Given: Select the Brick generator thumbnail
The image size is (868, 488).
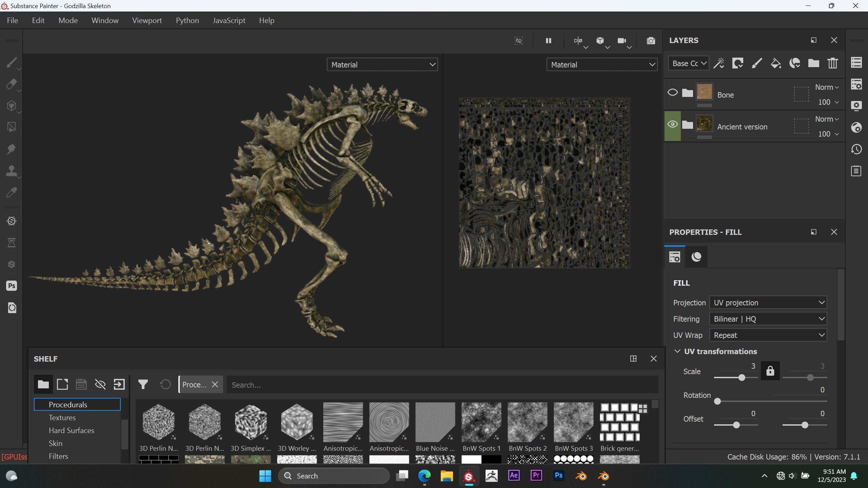Looking at the screenshot, I should pyautogui.click(x=619, y=422).
